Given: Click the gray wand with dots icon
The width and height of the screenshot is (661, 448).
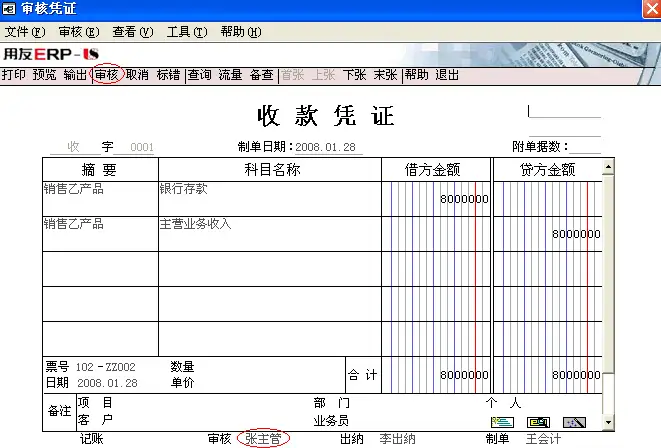Looking at the screenshot, I should (574, 422).
